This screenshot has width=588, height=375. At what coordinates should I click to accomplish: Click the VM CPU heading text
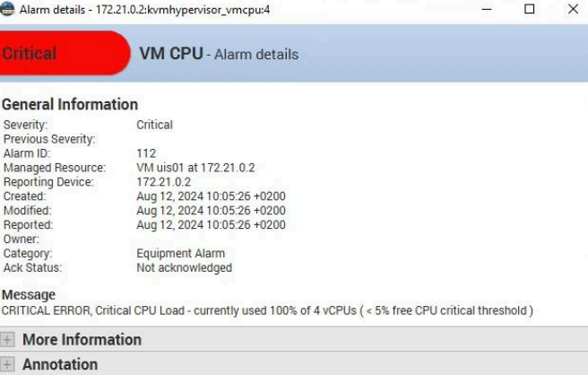[x=171, y=53]
